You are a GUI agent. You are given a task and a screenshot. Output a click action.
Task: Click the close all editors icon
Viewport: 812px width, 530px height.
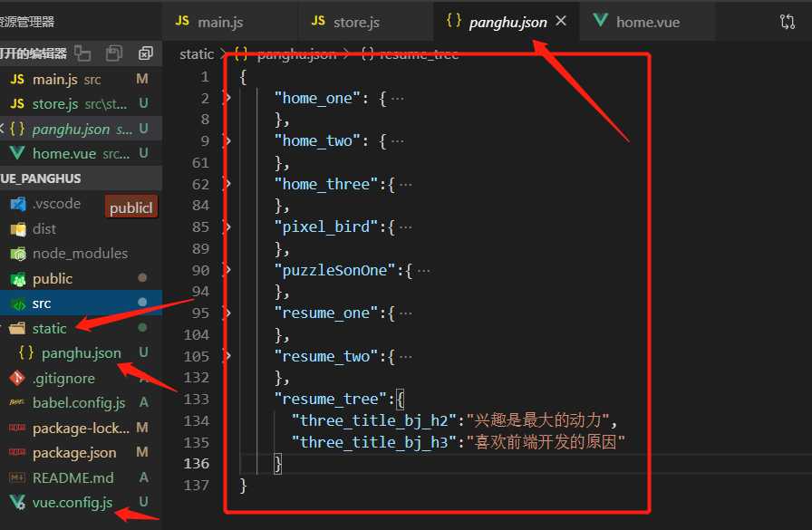146,53
